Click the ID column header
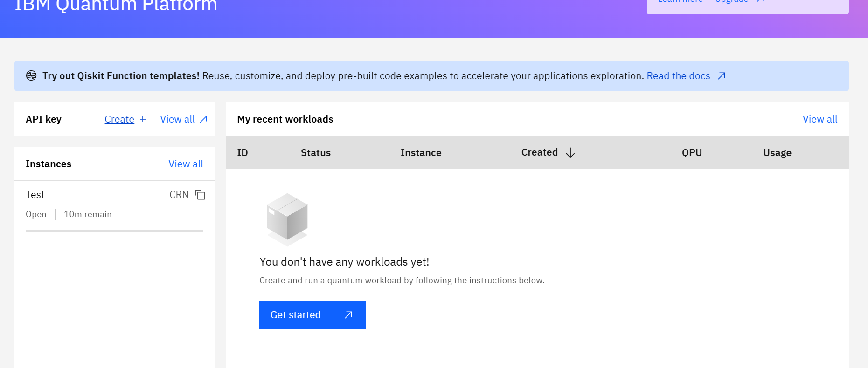Viewport: 868px width, 368px height. point(243,153)
